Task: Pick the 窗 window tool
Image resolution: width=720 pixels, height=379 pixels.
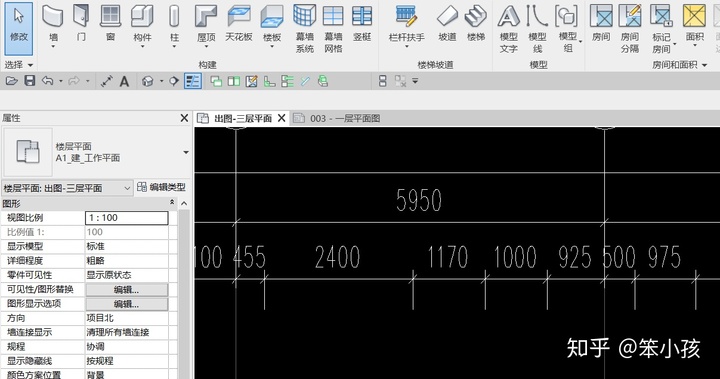Action: 111,23
